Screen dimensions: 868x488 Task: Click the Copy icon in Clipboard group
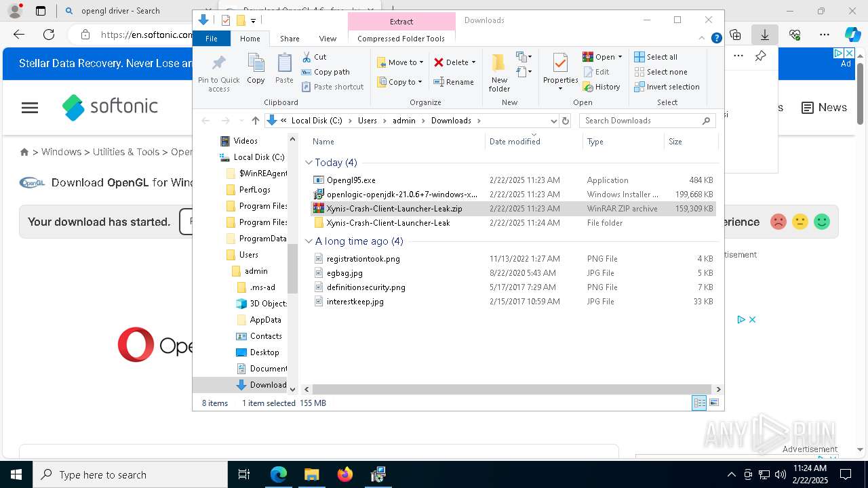pos(256,69)
